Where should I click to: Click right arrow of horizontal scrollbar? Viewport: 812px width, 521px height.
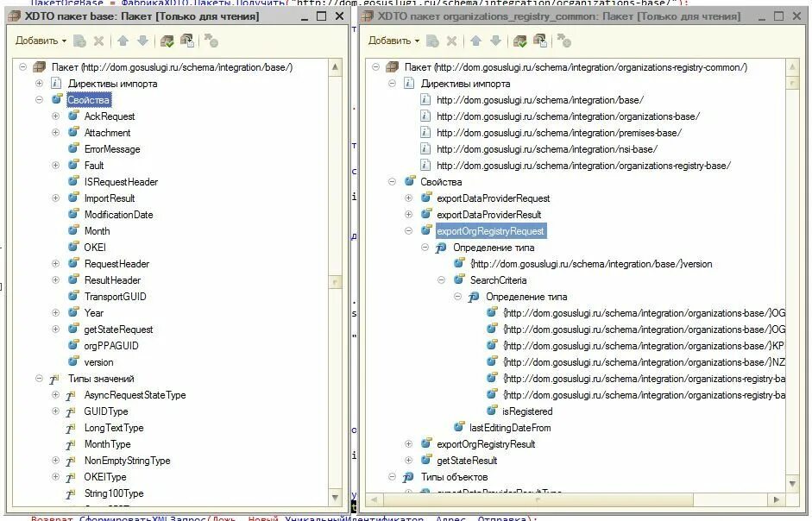pyautogui.click(x=777, y=499)
